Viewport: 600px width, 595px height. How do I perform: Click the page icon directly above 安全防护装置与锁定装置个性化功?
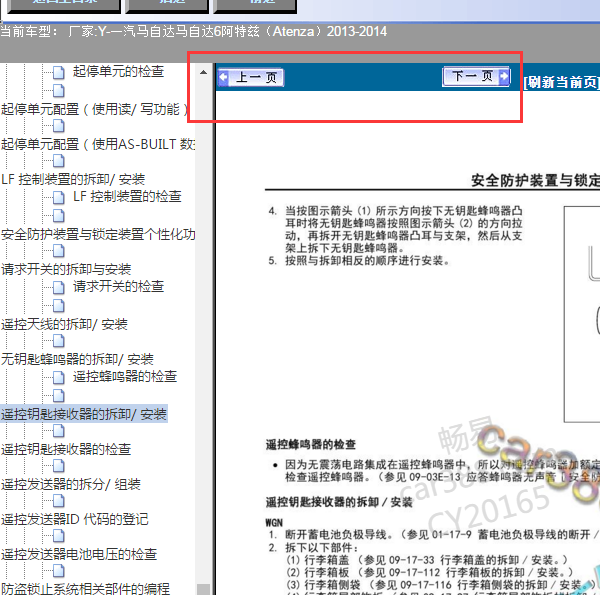click(x=59, y=216)
